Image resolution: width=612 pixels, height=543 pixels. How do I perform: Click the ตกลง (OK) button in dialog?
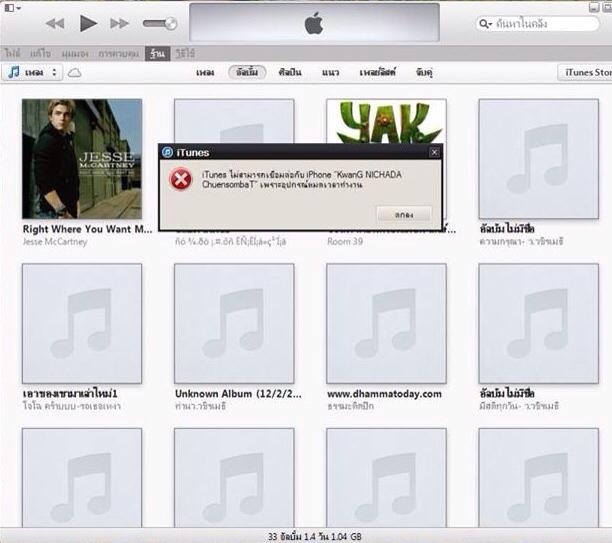[404, 215]
